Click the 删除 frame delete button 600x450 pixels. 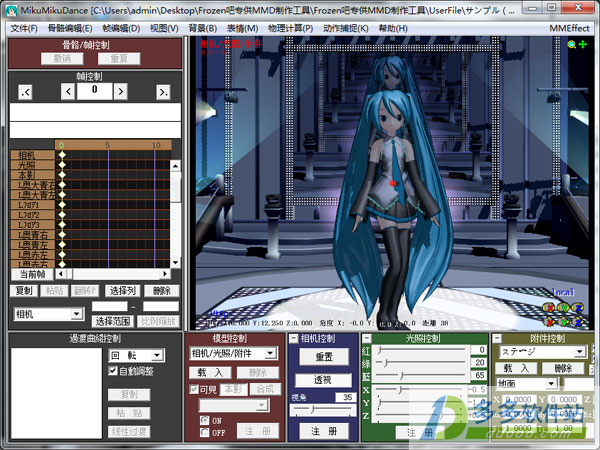coord(162,291)
